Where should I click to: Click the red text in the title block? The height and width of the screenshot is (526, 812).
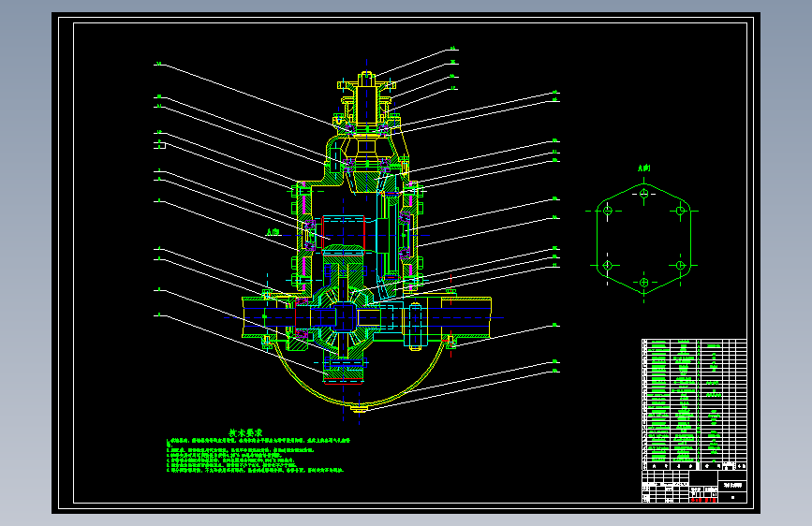[x=703, y=500]
